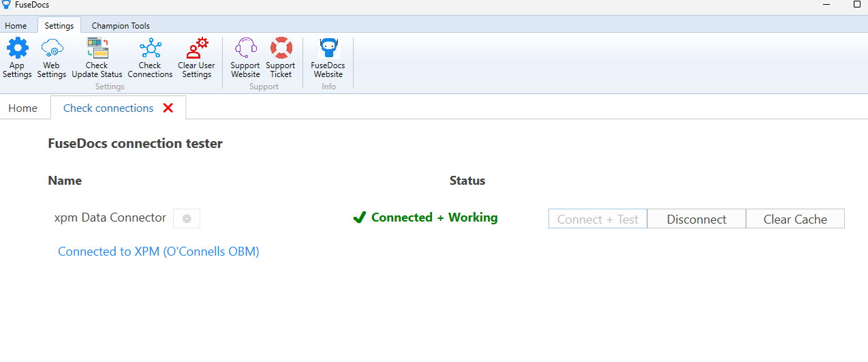This screenshot has width=868, height=362.
Task: Click the FuseDocs title bar logo
Action: tap(6, 5)
